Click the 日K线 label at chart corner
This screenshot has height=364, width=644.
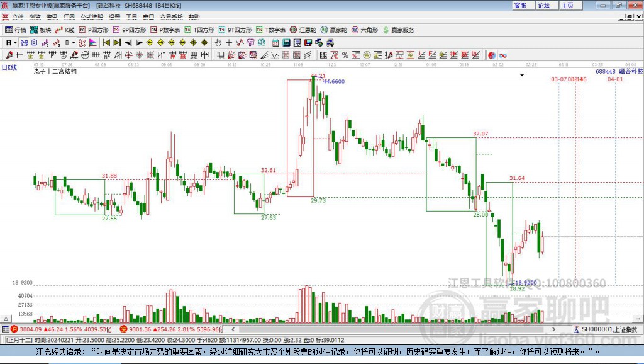9,67
